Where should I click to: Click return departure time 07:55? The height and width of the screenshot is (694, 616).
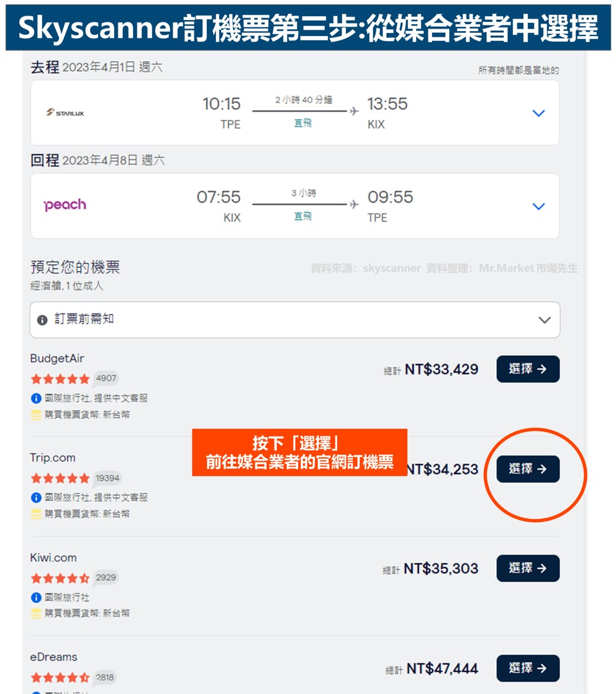click(x=219, y=197)
